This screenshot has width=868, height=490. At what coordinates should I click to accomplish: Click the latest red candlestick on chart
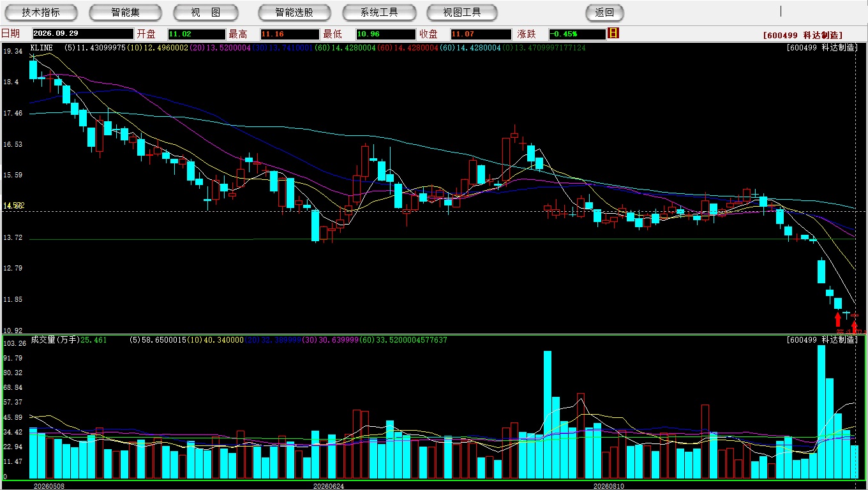[x=855, y=315]
